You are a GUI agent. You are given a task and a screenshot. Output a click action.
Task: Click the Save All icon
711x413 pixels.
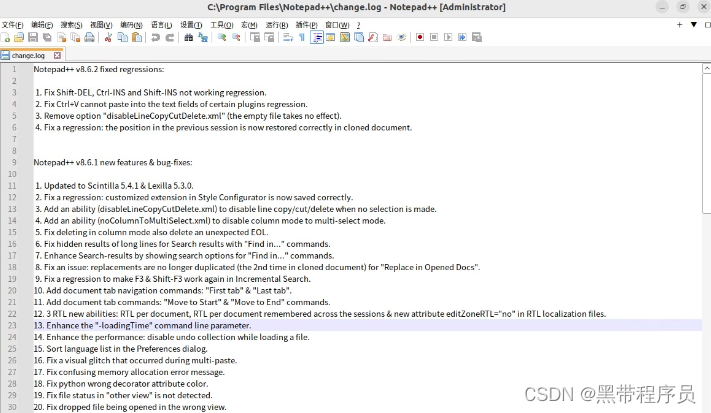coord(47,38)
